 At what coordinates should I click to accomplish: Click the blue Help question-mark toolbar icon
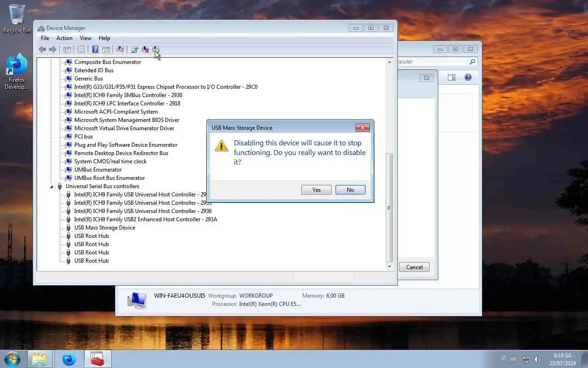click(x=95, y=50)
